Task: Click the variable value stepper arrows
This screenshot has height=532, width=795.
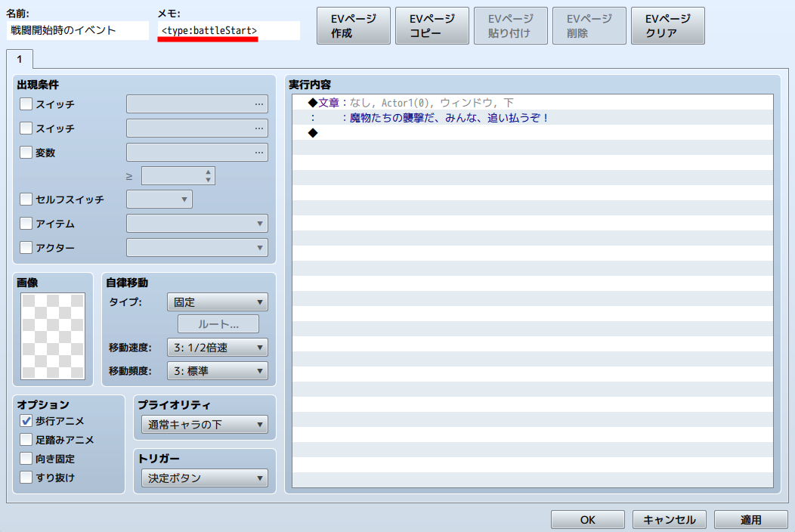Action: (208, 176)
